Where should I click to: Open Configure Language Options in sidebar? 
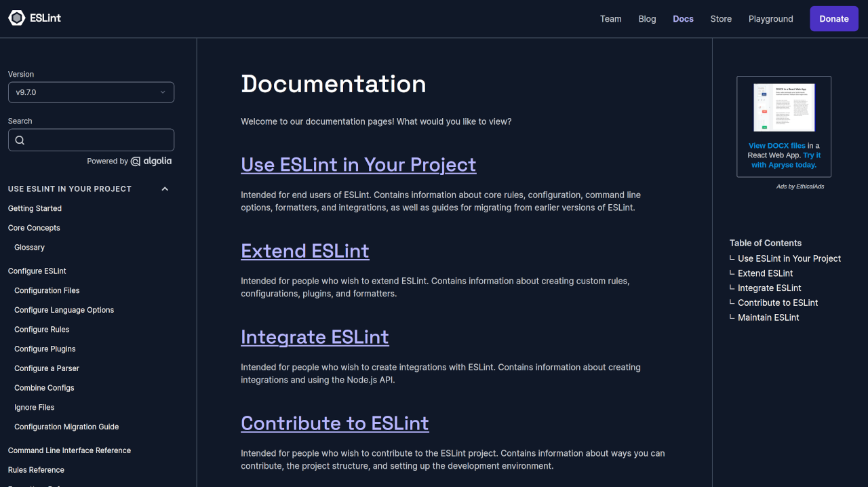(64, 310)
